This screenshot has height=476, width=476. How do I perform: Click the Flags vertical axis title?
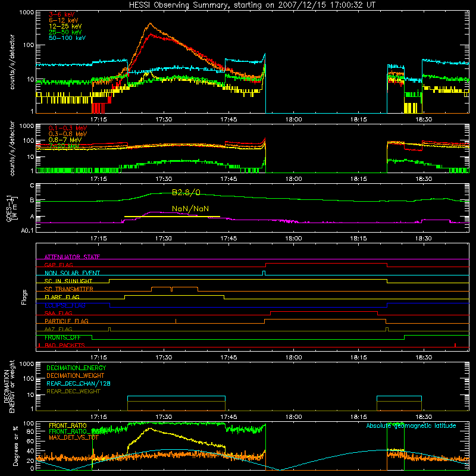24,297
